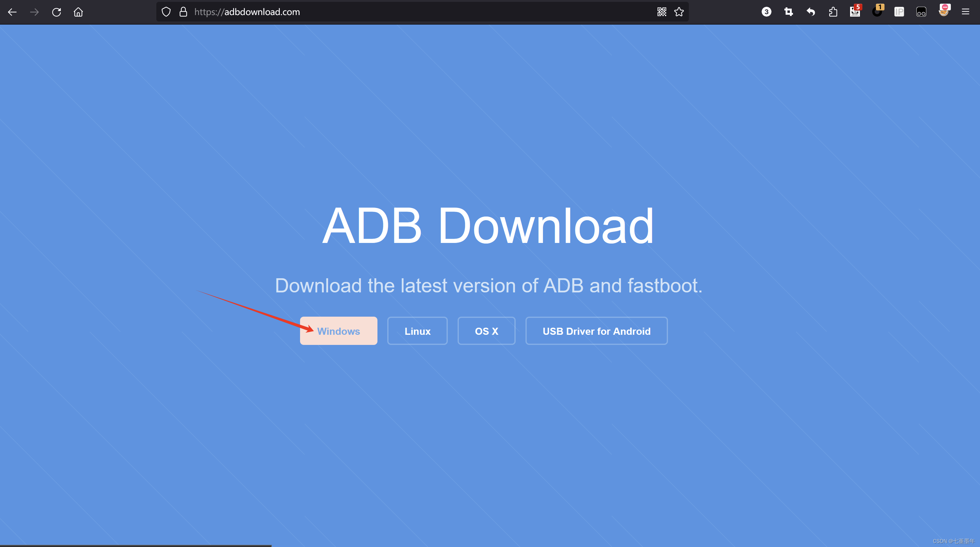Click the OS X download button
This screenshot has width=980, height=547.
tap(486, 331)
